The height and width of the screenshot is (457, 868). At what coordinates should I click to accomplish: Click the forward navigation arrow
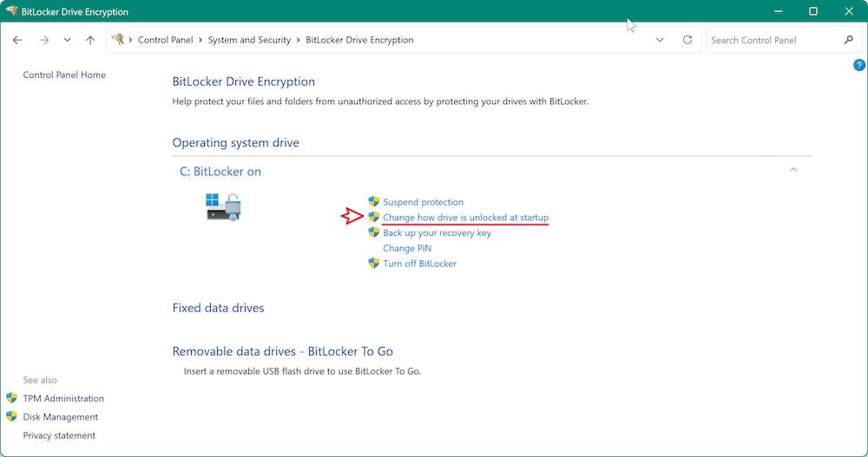[x=43, y=40]
